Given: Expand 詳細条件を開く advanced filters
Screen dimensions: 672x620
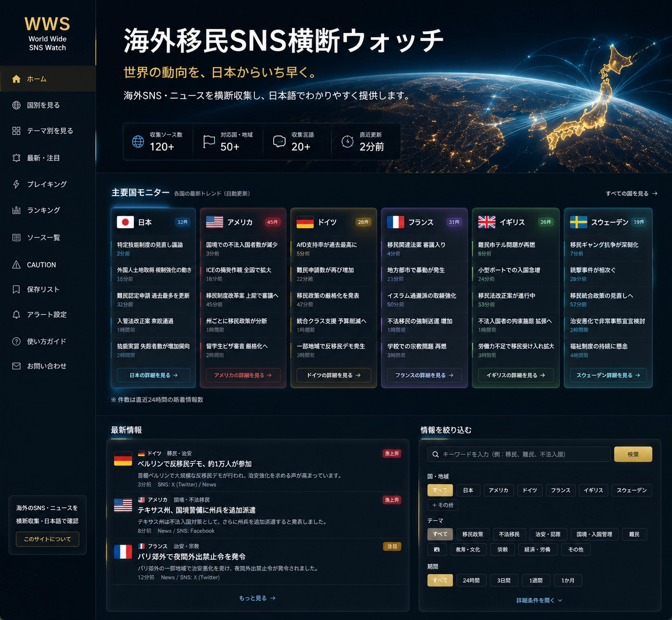Looking at the screenshot, I should click(539, 600).
